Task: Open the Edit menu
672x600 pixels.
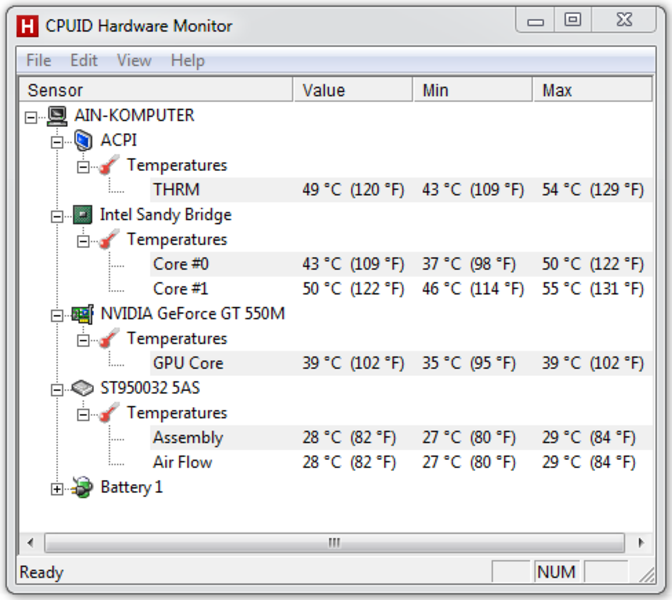Action: pos(84,60)
